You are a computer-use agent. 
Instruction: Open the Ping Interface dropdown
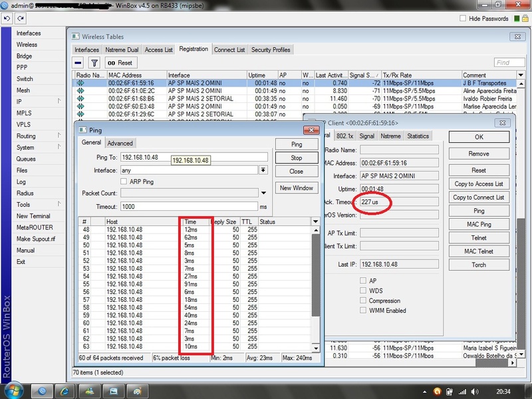click(x=263, y=170)
